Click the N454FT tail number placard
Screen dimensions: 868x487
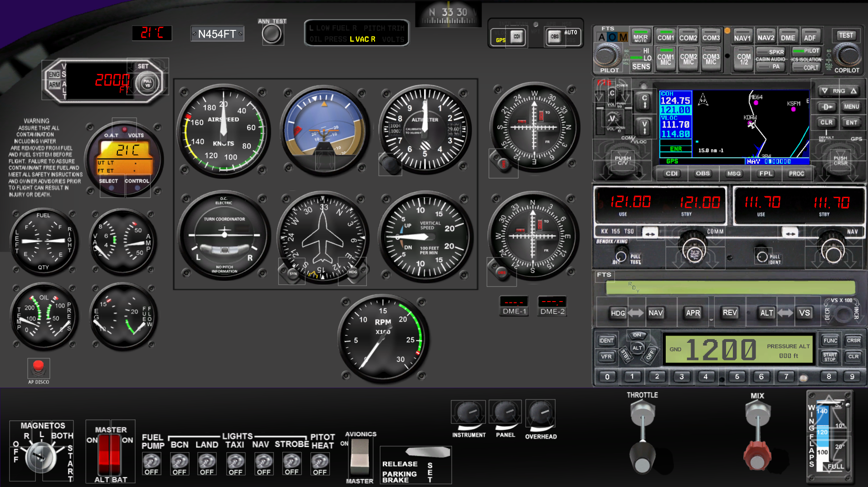click(217, 34)
